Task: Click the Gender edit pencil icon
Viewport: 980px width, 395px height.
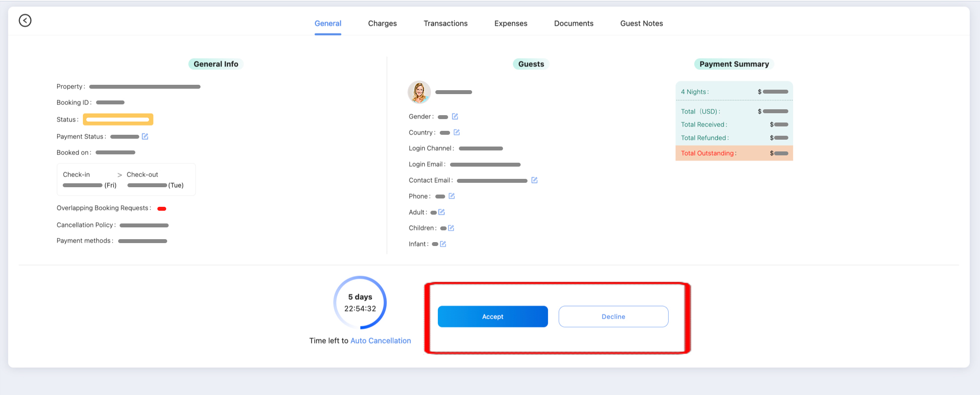Action: click(x=455, y=117)
